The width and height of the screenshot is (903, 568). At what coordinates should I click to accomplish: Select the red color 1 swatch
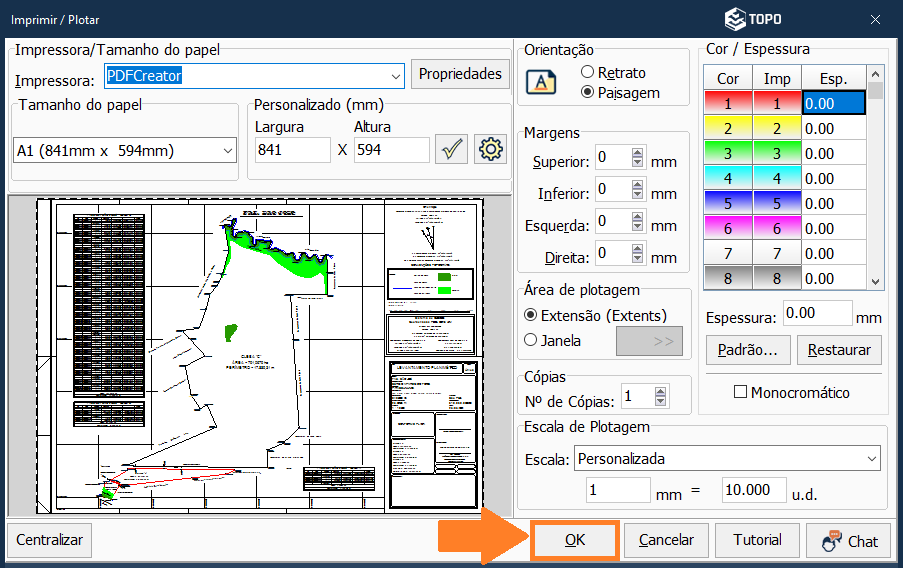[x=728, y=103]
